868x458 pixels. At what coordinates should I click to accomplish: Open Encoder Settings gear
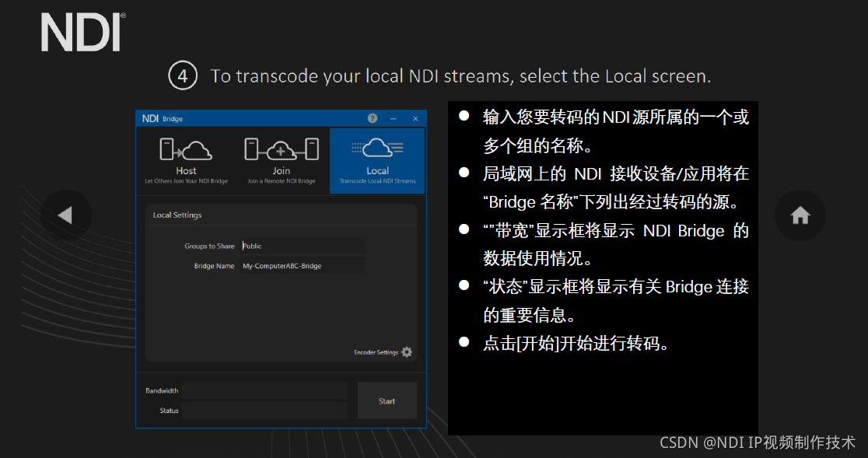(407, 352)
